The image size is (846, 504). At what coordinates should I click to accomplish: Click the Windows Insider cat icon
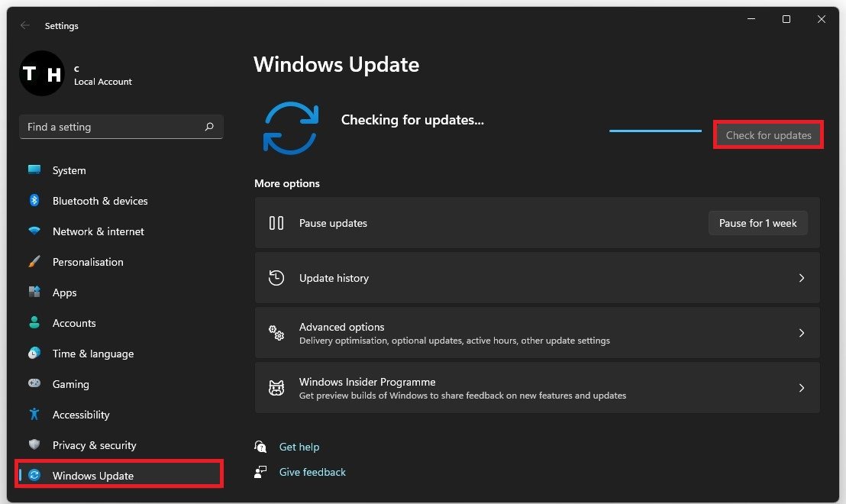pyautogui.click(x=276, y=388)
